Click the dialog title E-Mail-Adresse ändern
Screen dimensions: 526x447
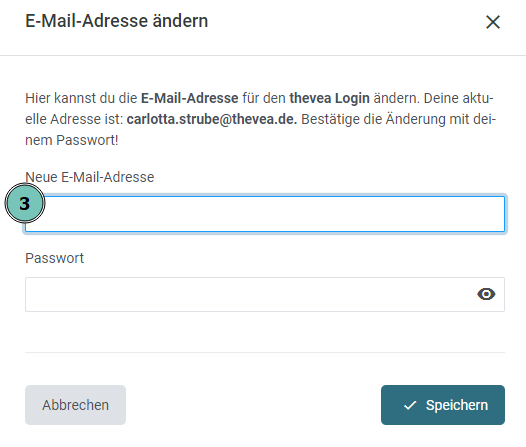pos(117,21)
